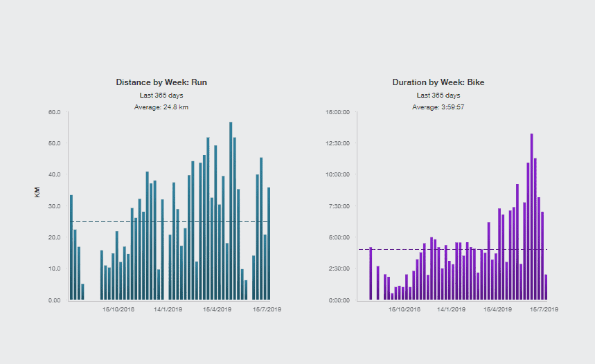This screenshot has width=595, height=364.
Task: Click the 15:00:00 value on Bike y-axis
Action: tap(338, 112)
